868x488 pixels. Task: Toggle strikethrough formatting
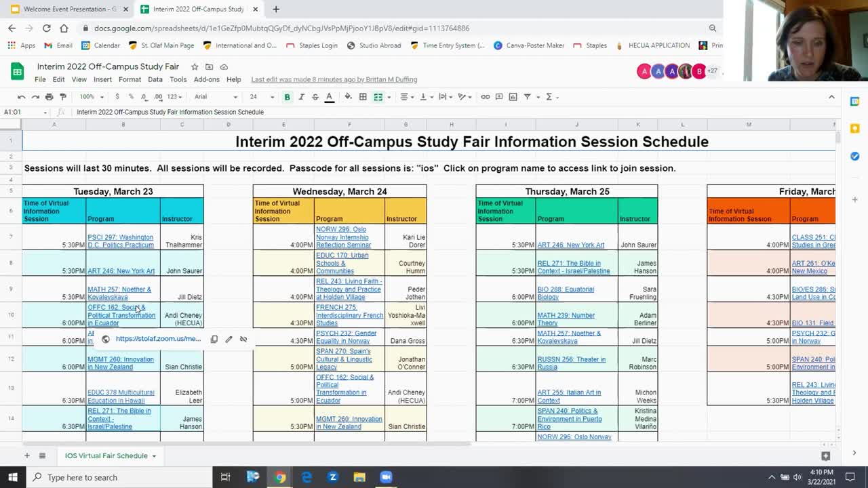pos(315,97)
